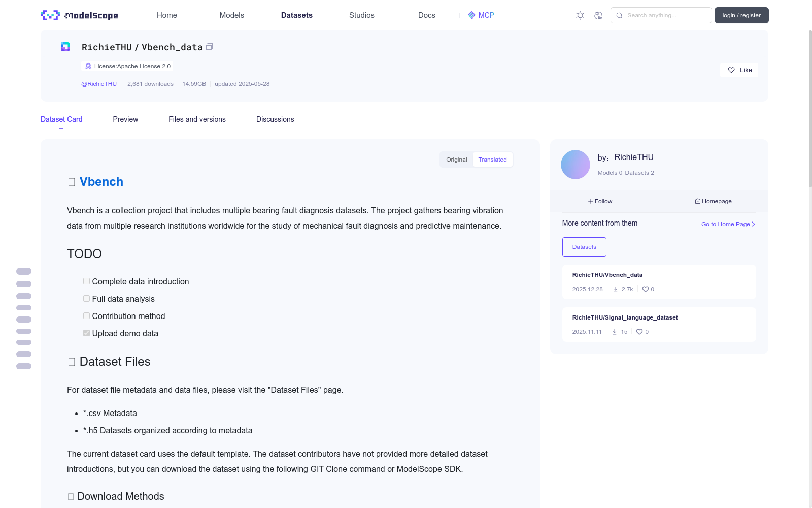The height and width of the screenshot is (508, 812).
Task: Check the Complete data introduction checkbox
Action: (87, 281)
